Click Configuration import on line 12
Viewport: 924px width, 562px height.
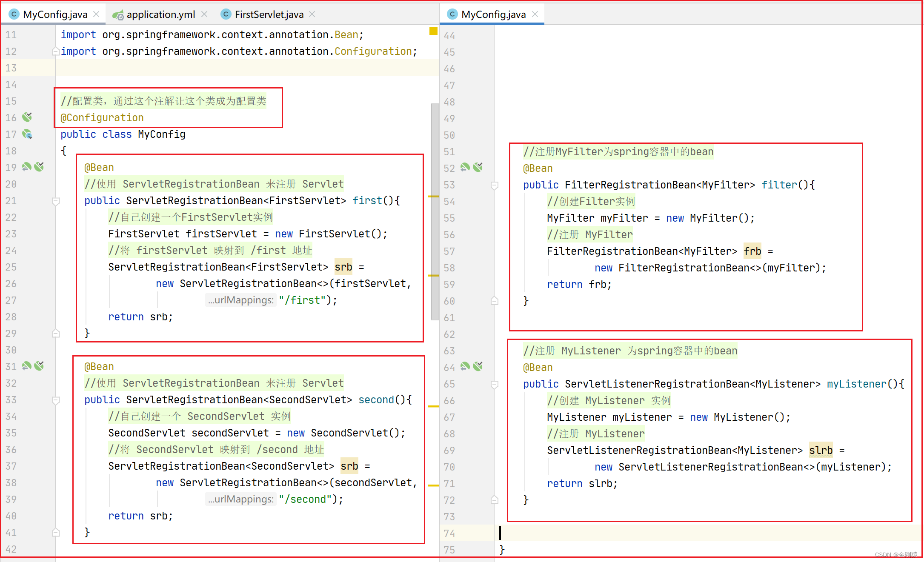point(373,51)
